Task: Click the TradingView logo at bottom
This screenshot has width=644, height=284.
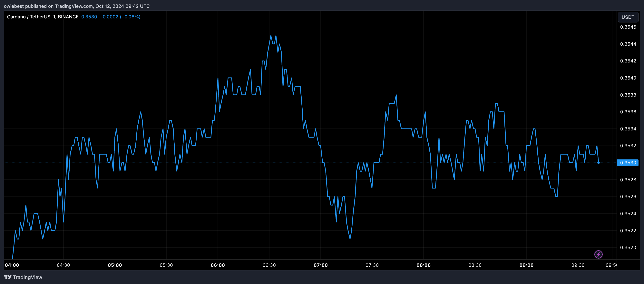Action: (23, 277)
